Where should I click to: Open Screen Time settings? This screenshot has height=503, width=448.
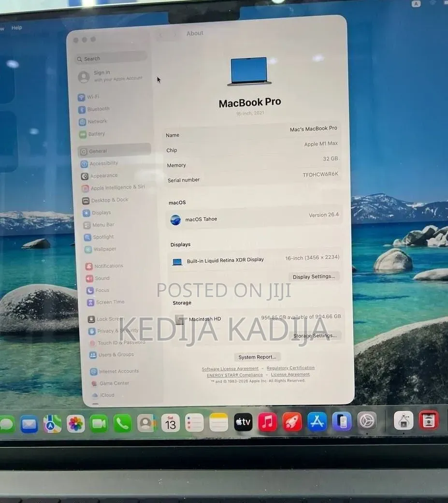pos(106,302)
